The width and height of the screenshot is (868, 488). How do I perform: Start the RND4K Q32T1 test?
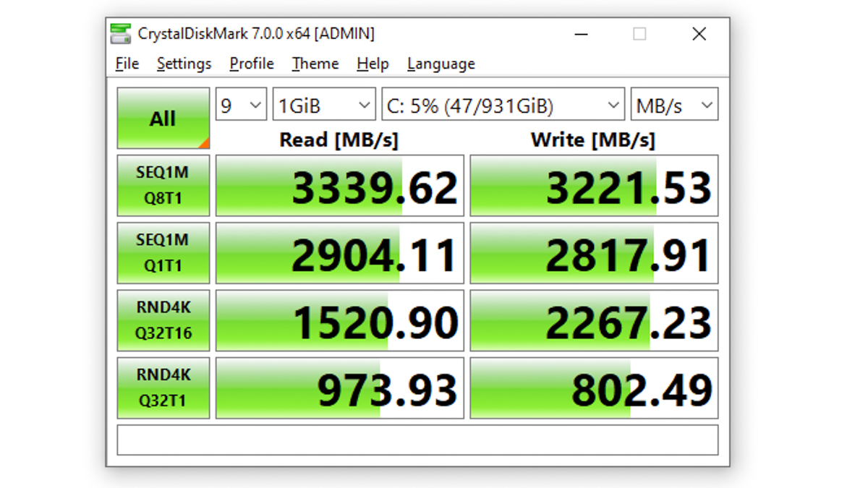click(163, 388)
